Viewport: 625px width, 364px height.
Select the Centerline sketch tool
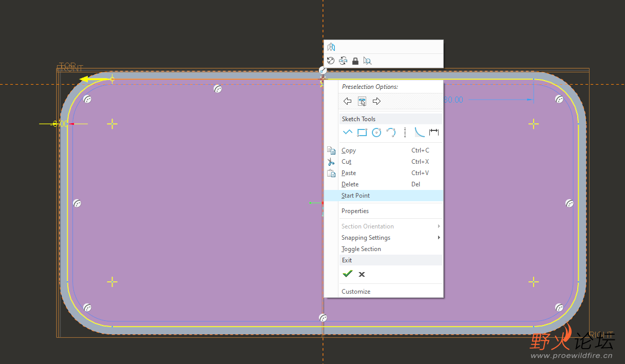pos(405,132)
